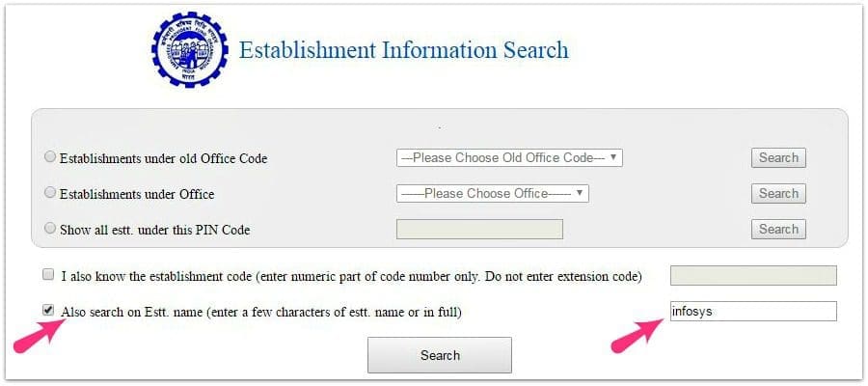
Task: Click the I also know the establishment code label
Action: (x=351, y=276)
